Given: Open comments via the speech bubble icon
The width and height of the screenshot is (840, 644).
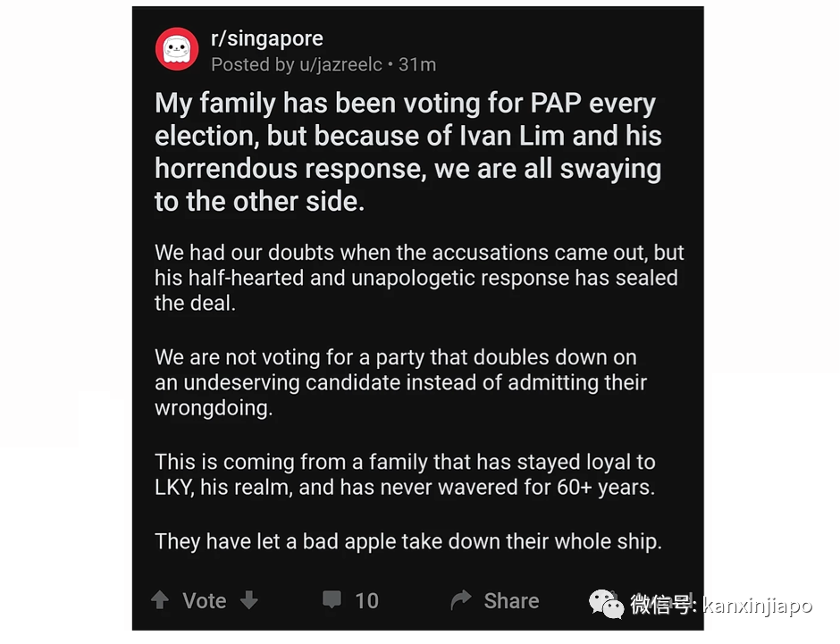Looking at the screenshot, I should (331, 600).
